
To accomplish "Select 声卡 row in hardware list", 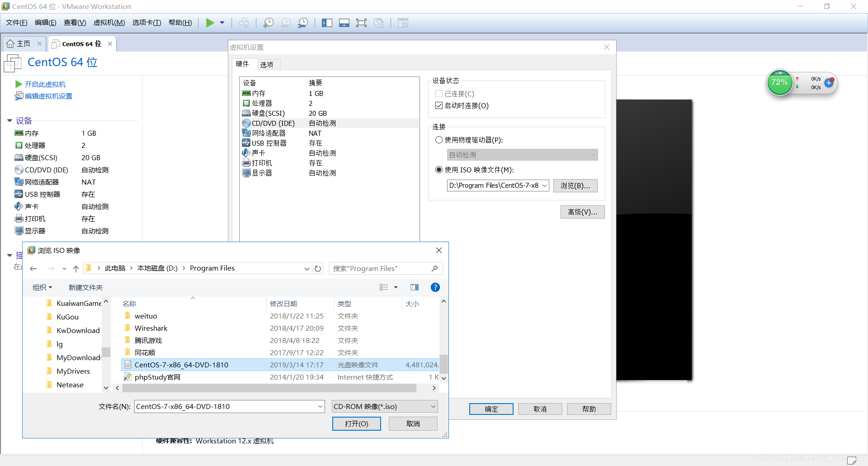I will (x=330, y=153).
